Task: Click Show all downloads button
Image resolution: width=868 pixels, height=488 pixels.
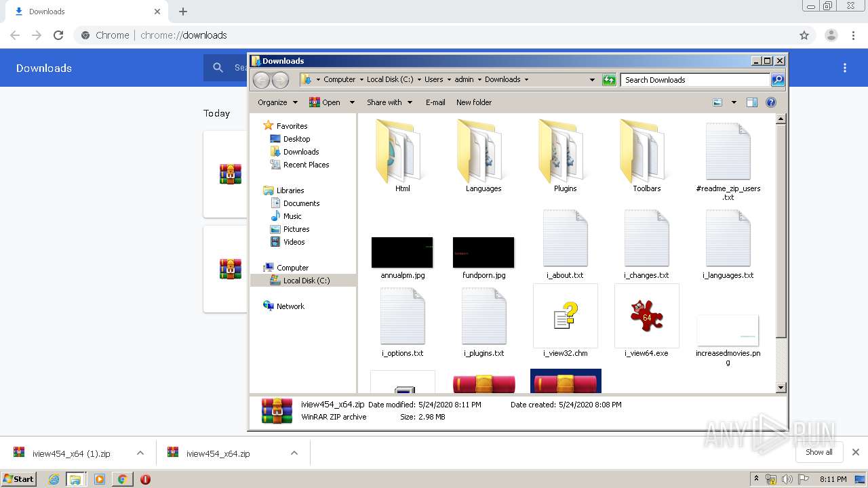Action: (819, 452)
